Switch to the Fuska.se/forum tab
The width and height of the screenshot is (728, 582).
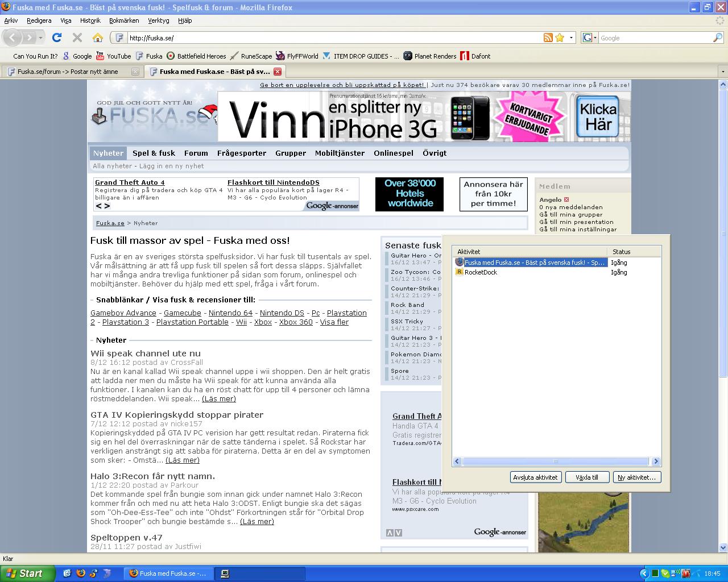point(68,72)
